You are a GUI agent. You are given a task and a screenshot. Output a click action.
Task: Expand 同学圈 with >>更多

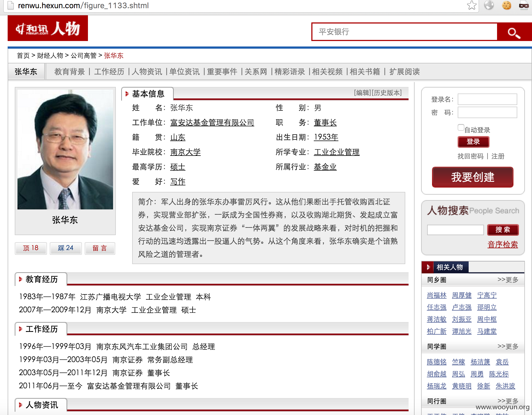coord(508,346)
